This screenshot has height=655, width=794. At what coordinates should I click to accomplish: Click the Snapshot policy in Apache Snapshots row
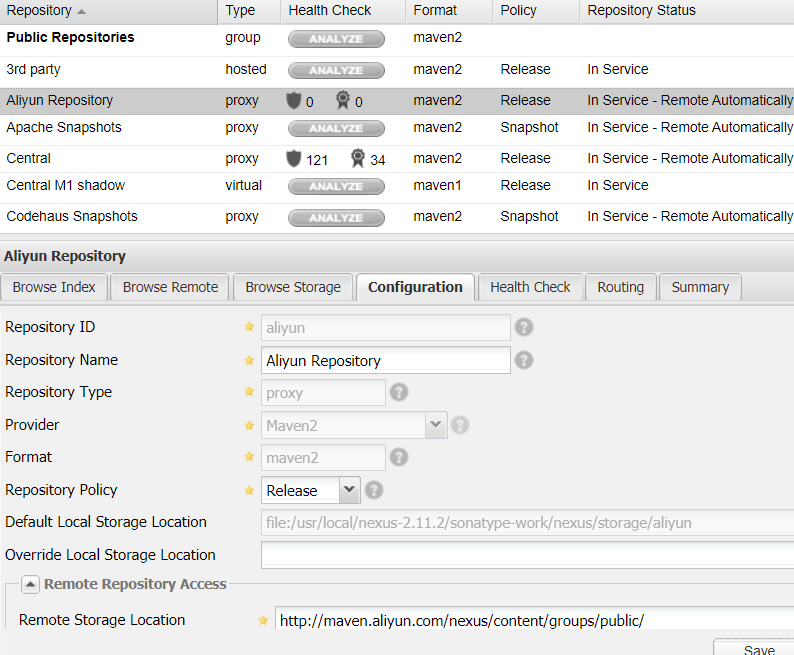click(529, 128)
